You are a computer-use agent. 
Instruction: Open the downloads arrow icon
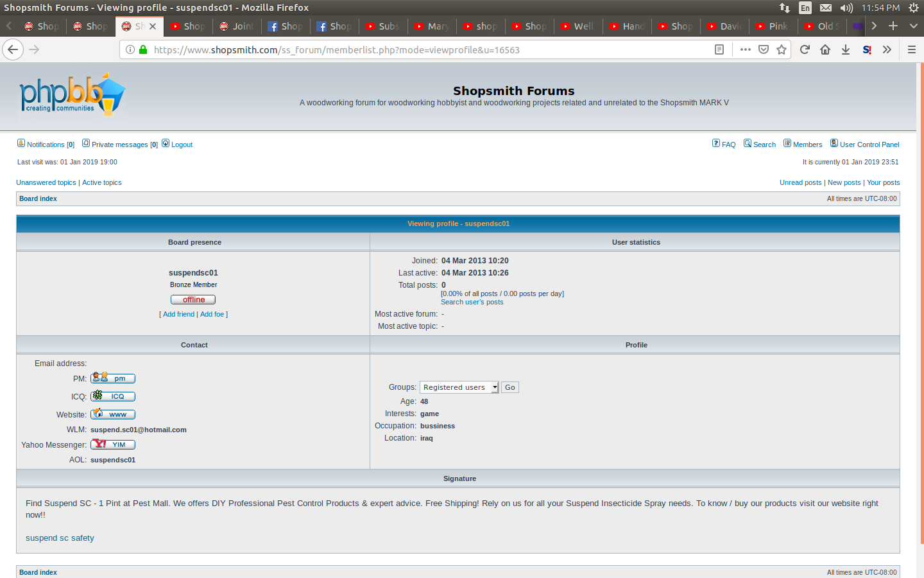pos(846,49)
